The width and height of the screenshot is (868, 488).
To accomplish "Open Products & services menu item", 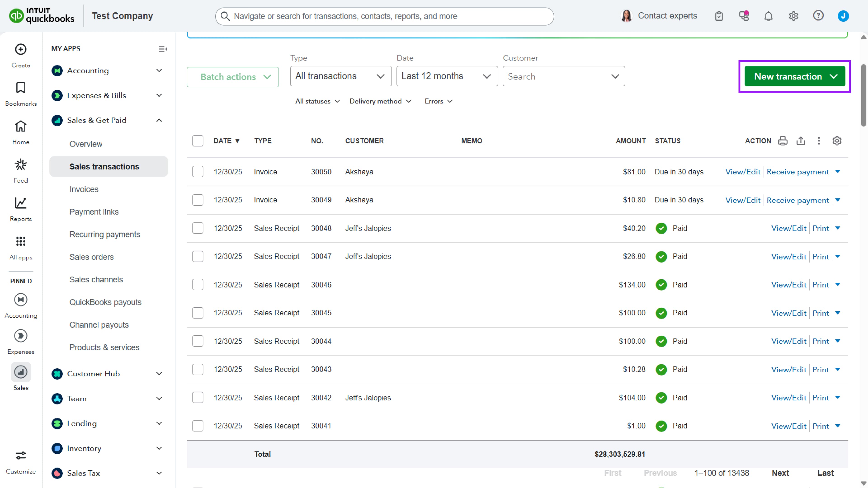I will pyautogui.click(x=104, y=347).
